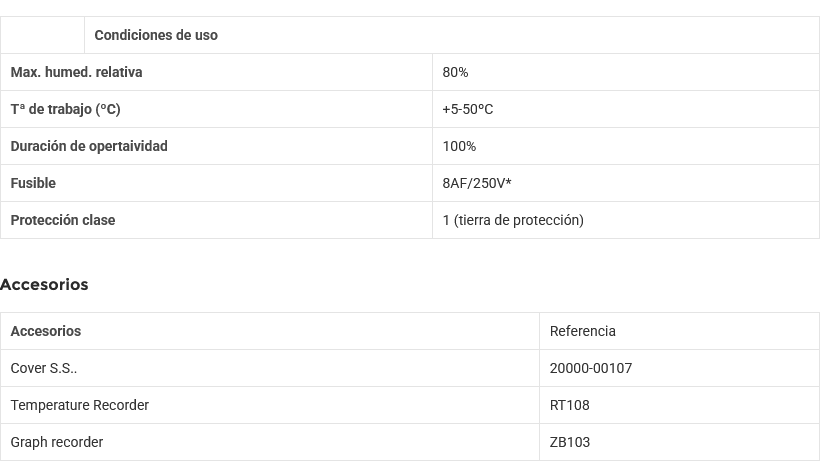Viewport: 824px width, 464px height.
Task: Click the RT108 reference code
Action: 569,405
